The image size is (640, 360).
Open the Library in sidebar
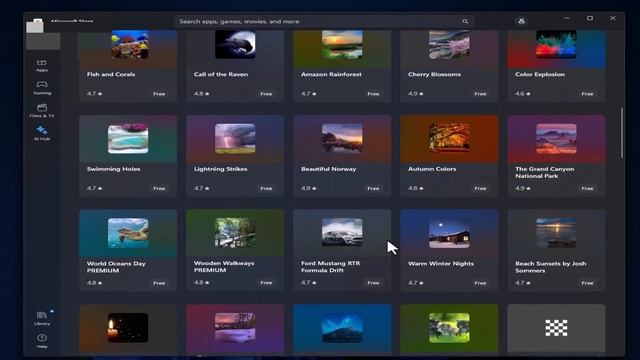(42, 318)
